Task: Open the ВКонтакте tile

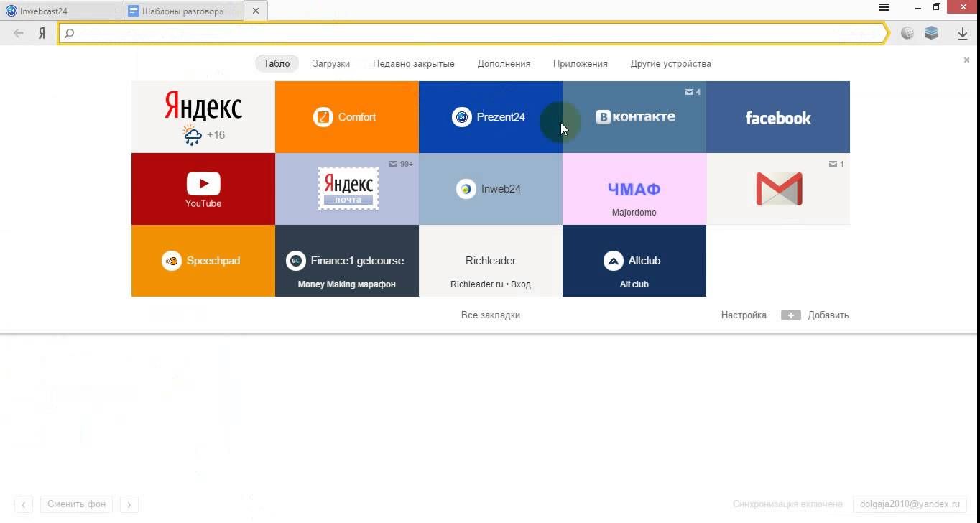Action: [x=634, y=117]
